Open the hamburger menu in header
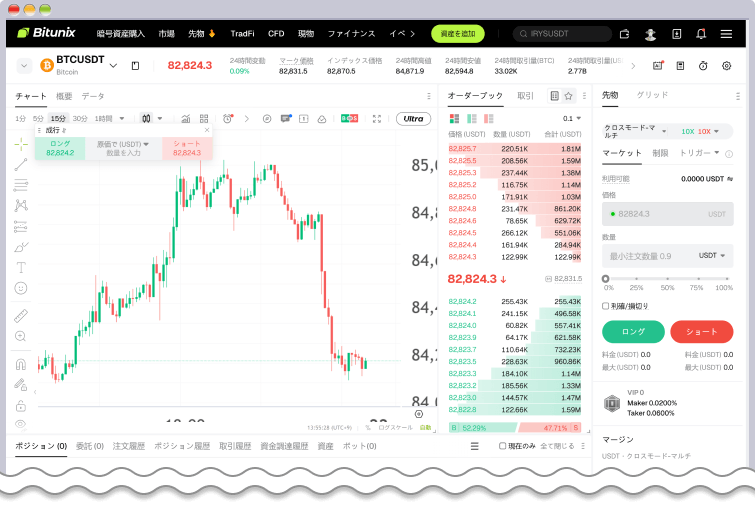 point(726,34)
